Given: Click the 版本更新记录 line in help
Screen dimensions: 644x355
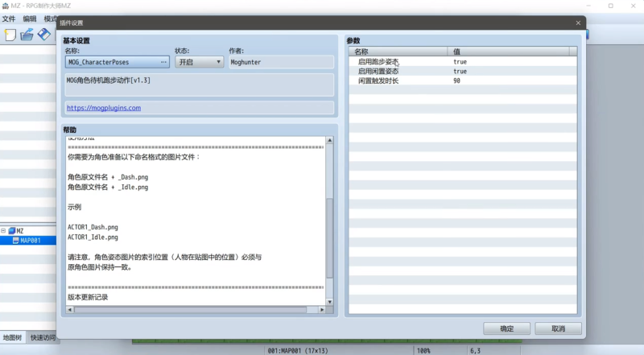Looking at the screenshot, I should pyautogui.click(x=88, y=297).
